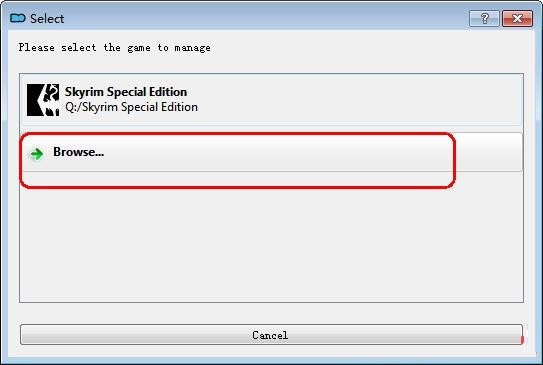Choose the Browse... option
Image resolution: width=543 pixels, height=365 pixels.
271,152
